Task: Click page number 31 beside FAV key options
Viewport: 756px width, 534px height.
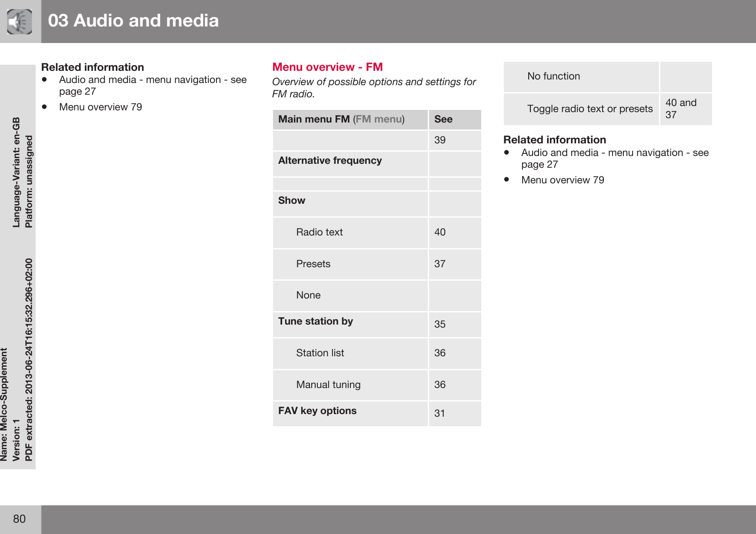Action: click(440, 414)
